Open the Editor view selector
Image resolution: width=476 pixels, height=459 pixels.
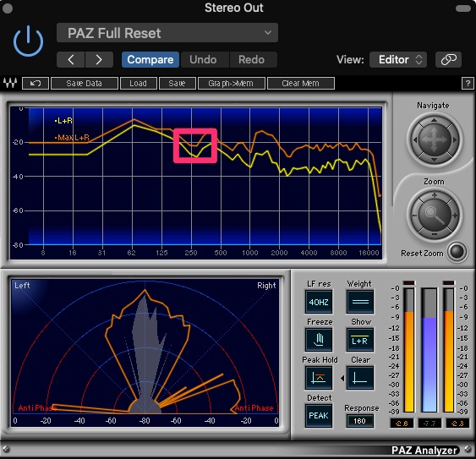398,59
